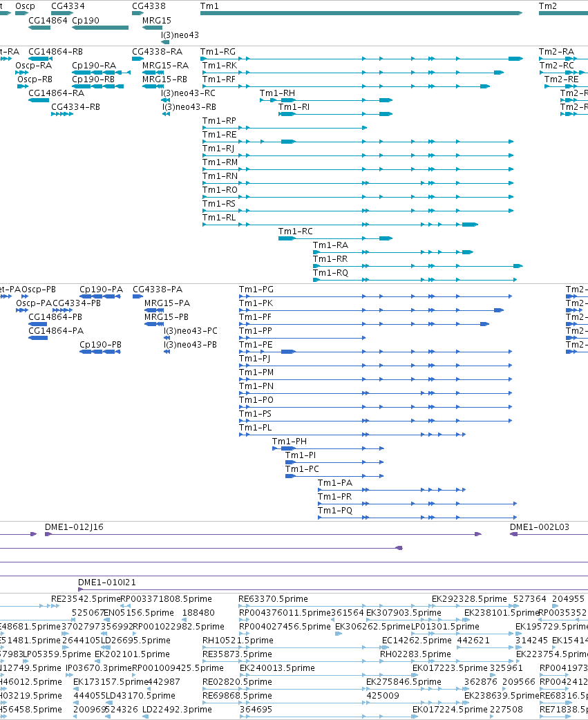The width and height of the screenshot is (588, 720).
Task: Click the CG4338 gene label
Action: coord(149,6)
